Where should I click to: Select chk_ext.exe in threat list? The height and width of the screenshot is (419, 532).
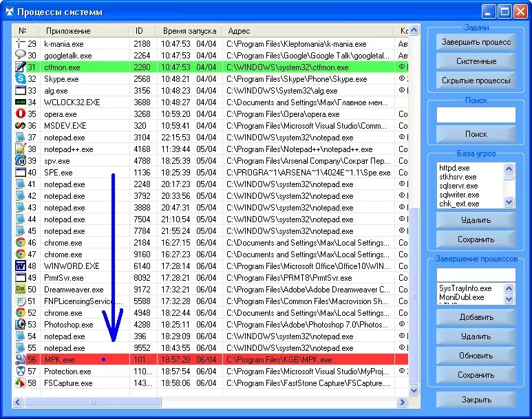[459, 204]
